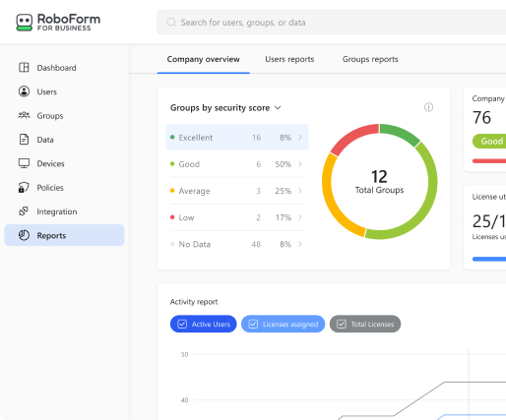Expand the No Data row chevron

pyautogui.click(x=300, y=244)
